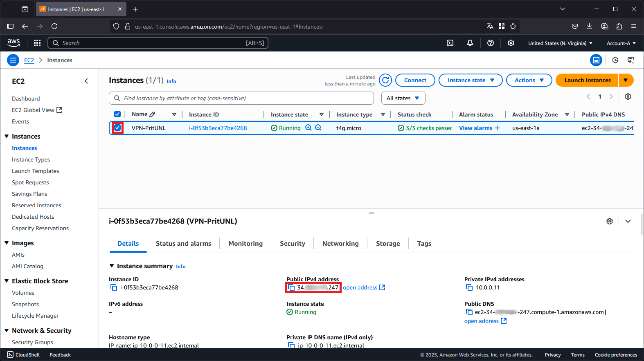Open the All states filter dropdown
The height and width of the screenshot is (361, 644).
point(403,98)
